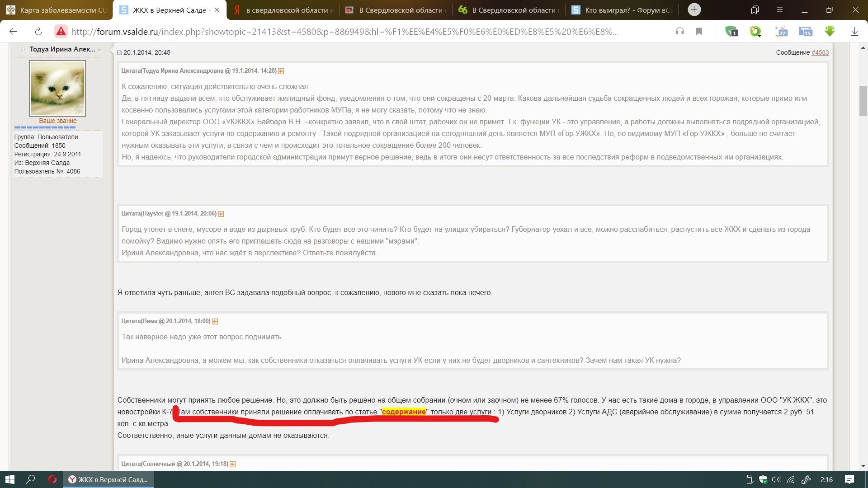
Task: Go to quoted Hayster post via arrow
Action: [221, 214]
